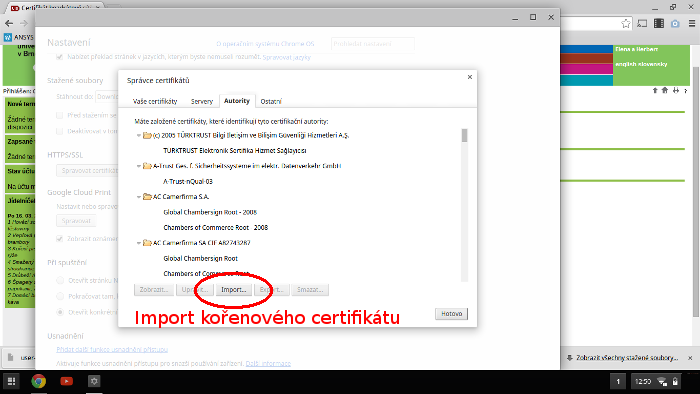Screen dimensions: 700x394
Task: Select the Otevřít konkrétní radio button
Action: click(x=60, y=312)
